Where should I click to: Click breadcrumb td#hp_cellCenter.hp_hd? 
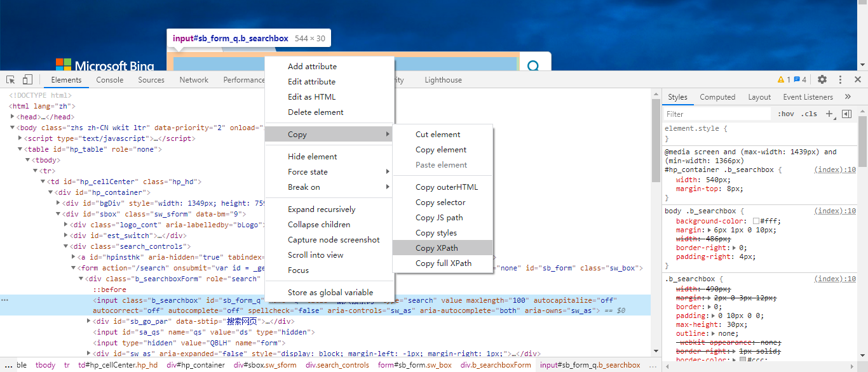pyautogui.click(x=118, y=365)
